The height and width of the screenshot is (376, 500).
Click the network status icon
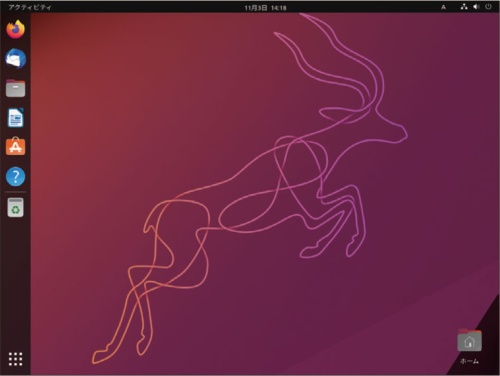464,7
